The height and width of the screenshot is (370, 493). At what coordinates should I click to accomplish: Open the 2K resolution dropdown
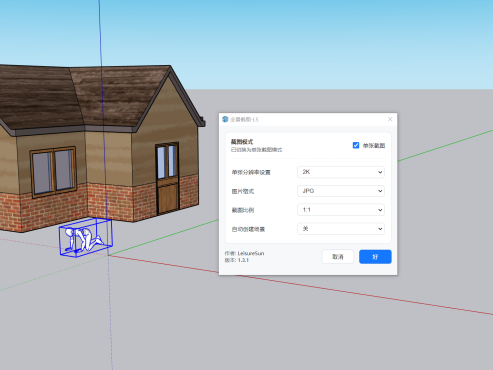click(341, 172)
